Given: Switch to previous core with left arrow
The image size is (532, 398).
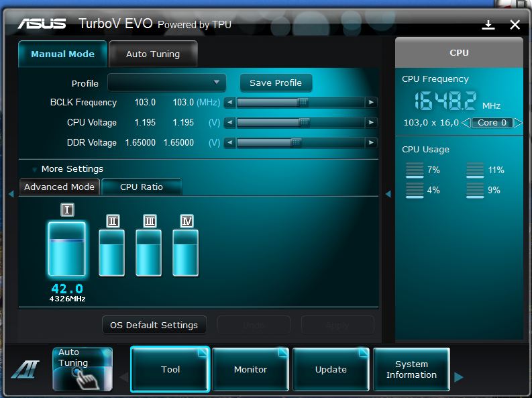Looking at the screenshot, I should coord(466,123).
